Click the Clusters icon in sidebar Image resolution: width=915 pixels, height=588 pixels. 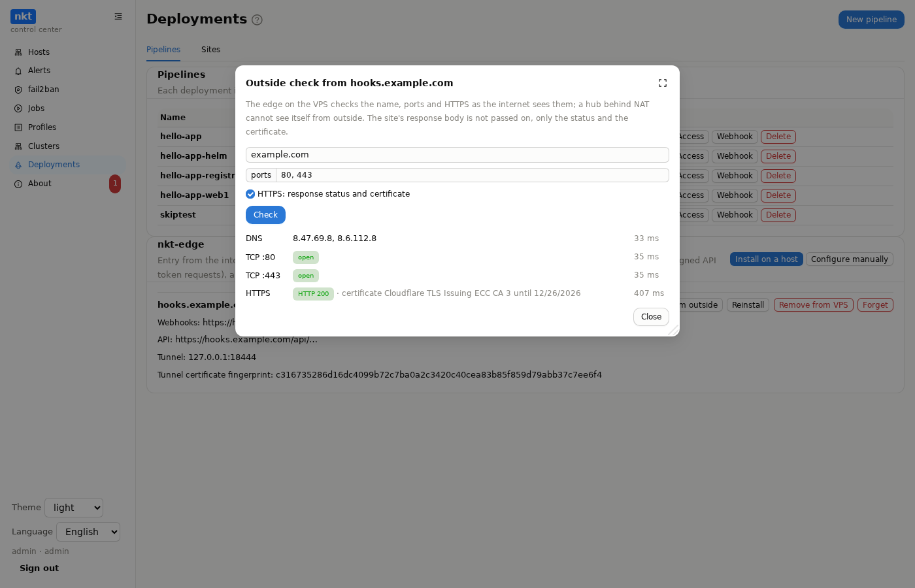18,146
